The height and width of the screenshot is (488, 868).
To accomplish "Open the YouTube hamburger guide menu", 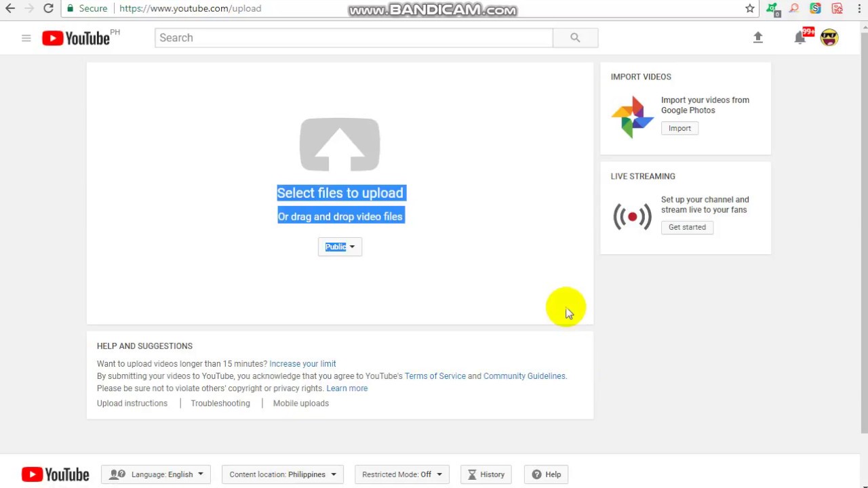I will 26,38.
